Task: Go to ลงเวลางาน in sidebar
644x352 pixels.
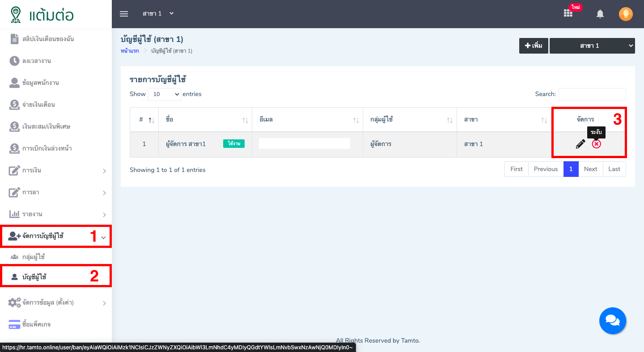Action: 37,61
